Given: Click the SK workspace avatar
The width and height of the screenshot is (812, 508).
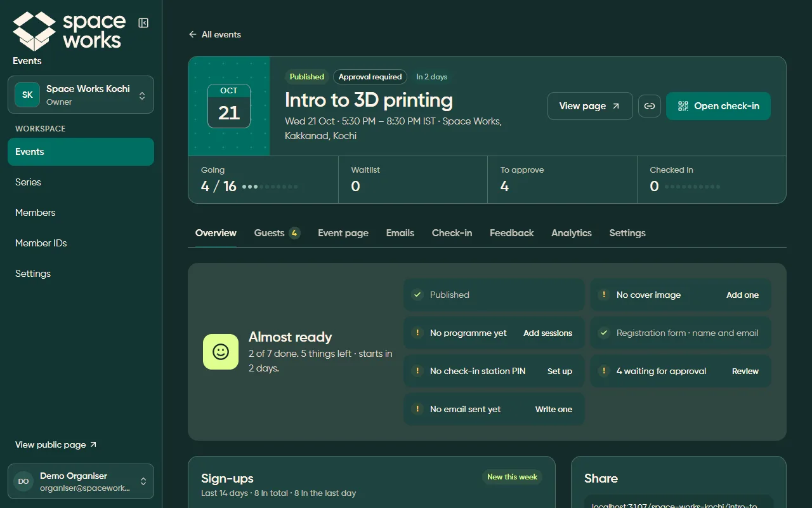Looking at the screenshot, I should click(27, 95).
